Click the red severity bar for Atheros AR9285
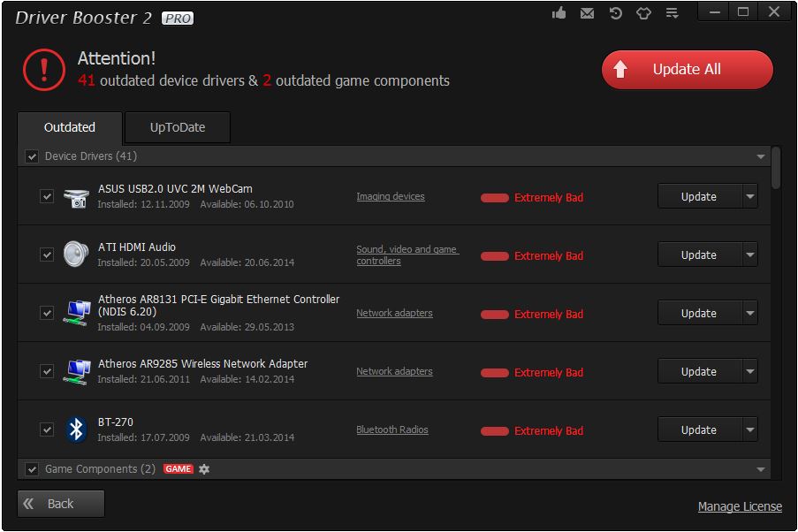This screenshot has height=532, width=798. 495,373
